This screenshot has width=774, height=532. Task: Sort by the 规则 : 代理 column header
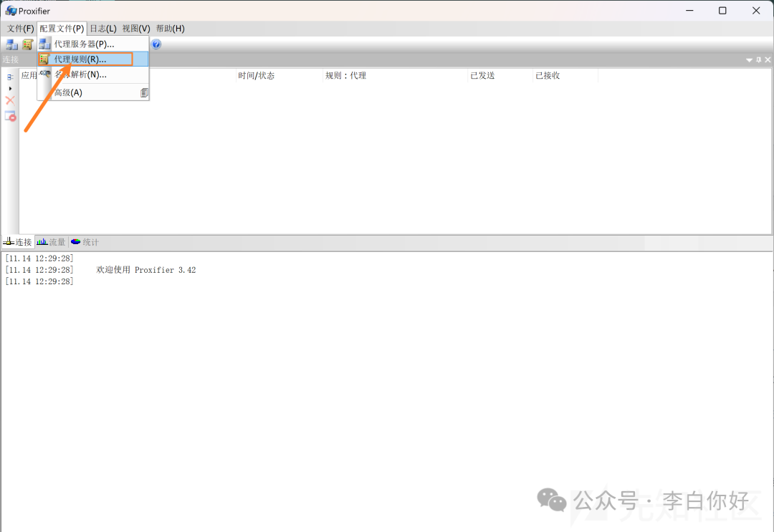(395, 75)
